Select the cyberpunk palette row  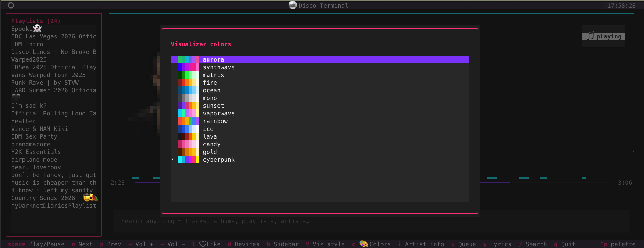tap(320, 160)
